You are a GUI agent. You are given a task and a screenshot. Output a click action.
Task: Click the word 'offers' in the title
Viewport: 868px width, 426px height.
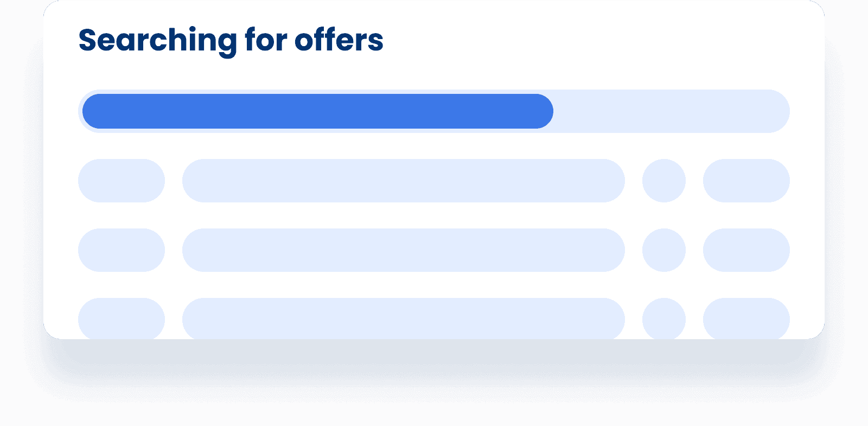coord(339,40)
